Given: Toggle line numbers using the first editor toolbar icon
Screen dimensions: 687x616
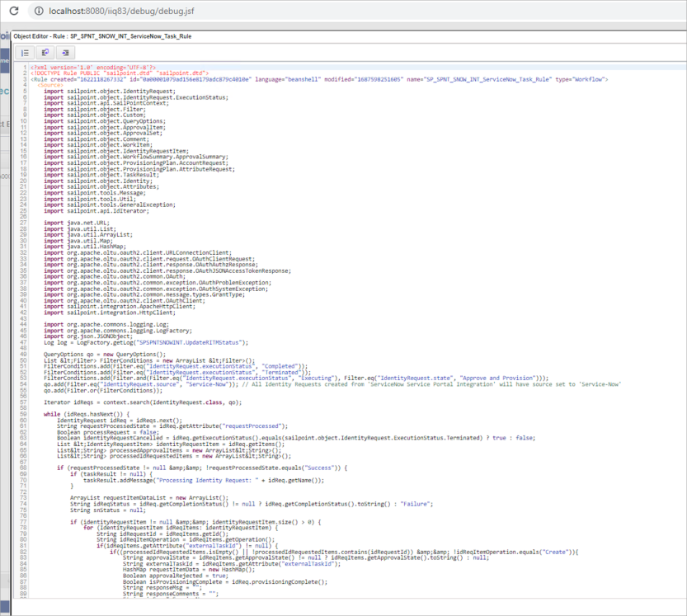Looking at the screenshot, I should pyautogui.click(x=26, y=52).
